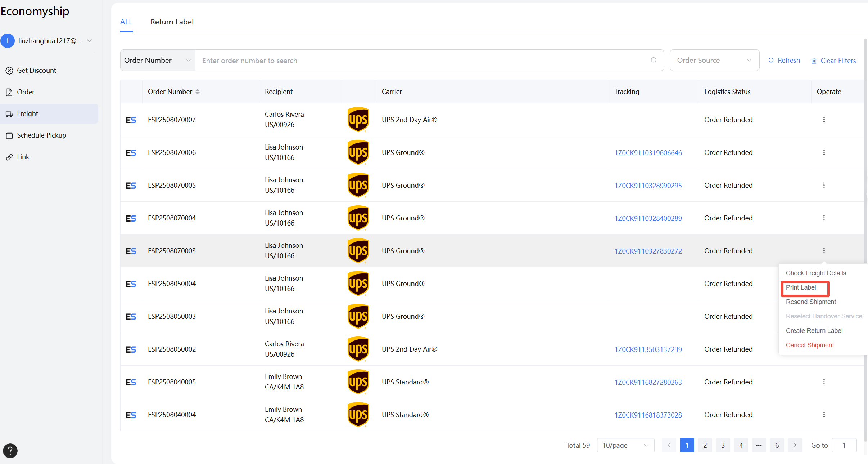Open the three-dot menu for ESP2508070007
Viewport: 868px width, 464px height.
(x=824, y=120)
